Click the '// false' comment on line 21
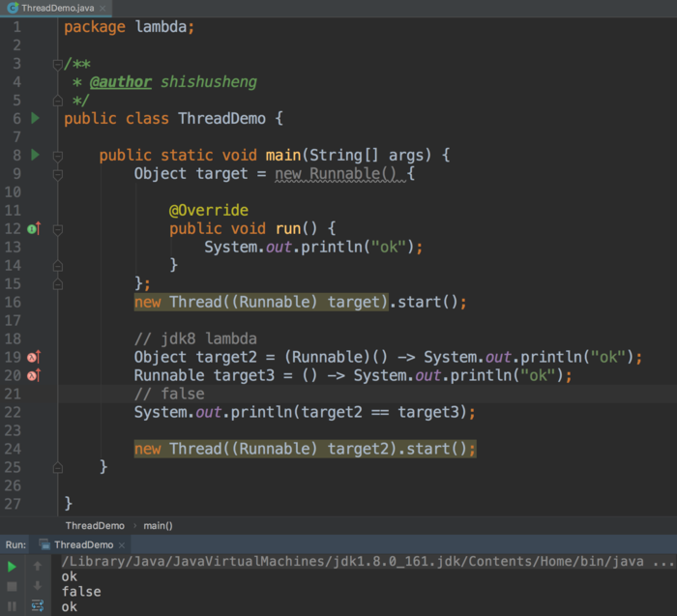The width and height of the screenshot is (677, 616). [169, 394]
